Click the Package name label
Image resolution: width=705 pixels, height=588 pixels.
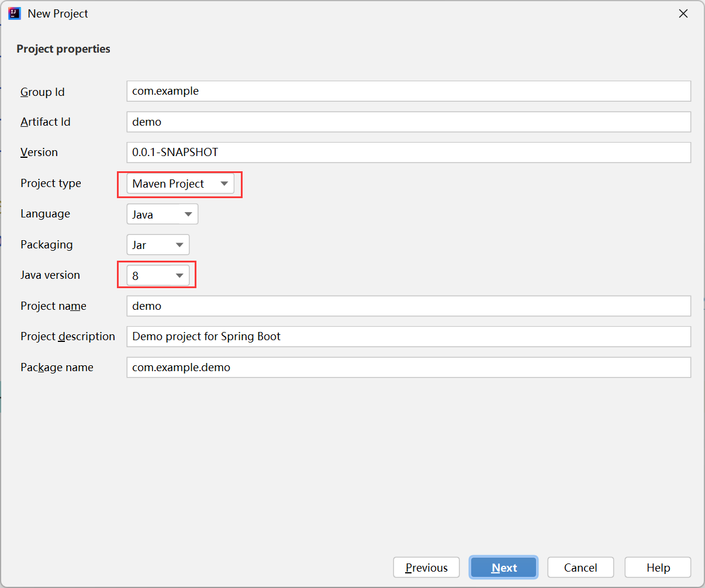[57, 367]
